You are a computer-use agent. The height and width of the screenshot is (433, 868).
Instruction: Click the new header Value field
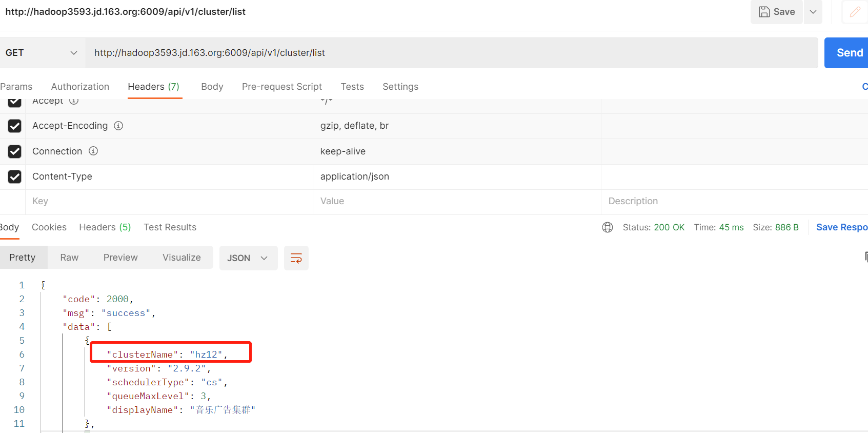click(x=457, y=202)
